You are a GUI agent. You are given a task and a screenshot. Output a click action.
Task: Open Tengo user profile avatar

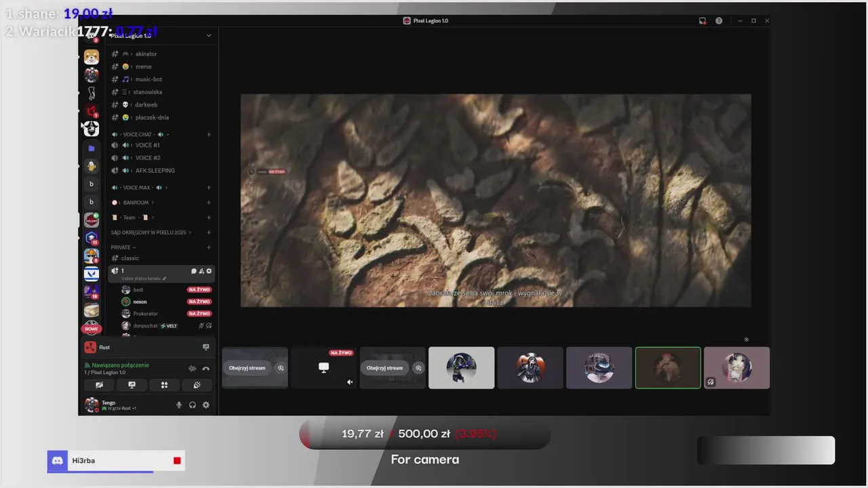(x=91, y=405)
